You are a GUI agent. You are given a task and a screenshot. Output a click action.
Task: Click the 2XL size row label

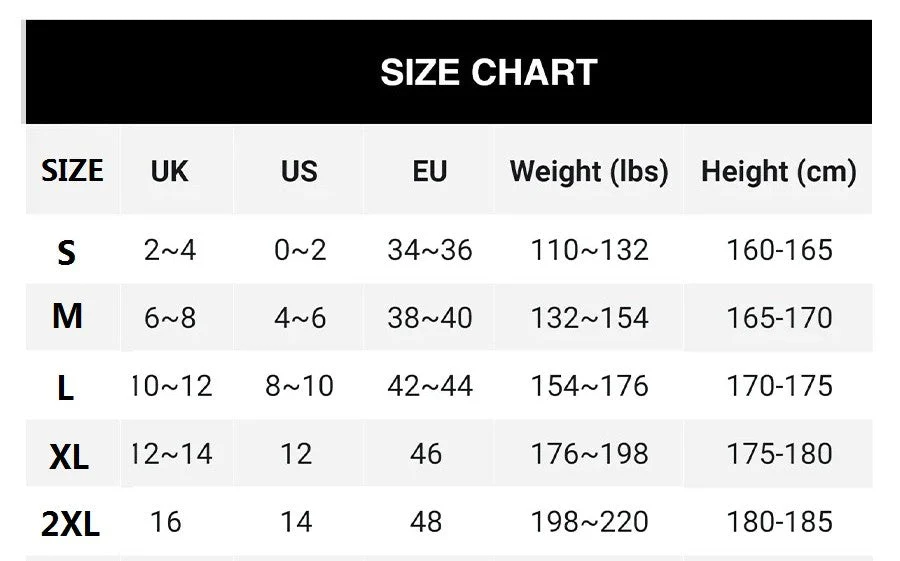tap(71, 523)
